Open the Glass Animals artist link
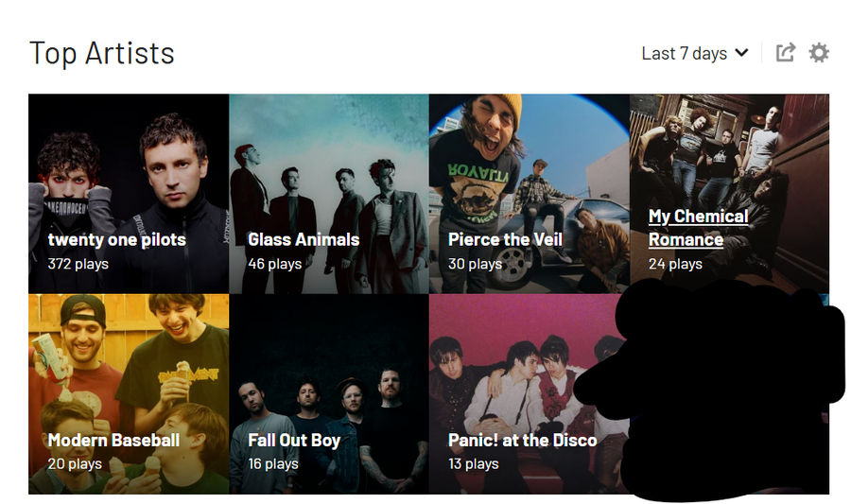Viewport: 851px width, 504px height. point(304,239)
